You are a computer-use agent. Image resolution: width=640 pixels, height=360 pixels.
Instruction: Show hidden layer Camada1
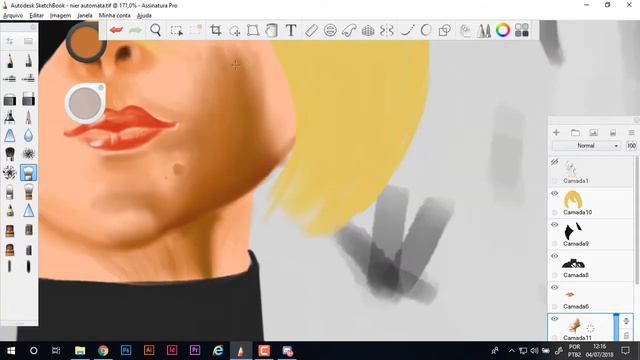click(554, 162)
